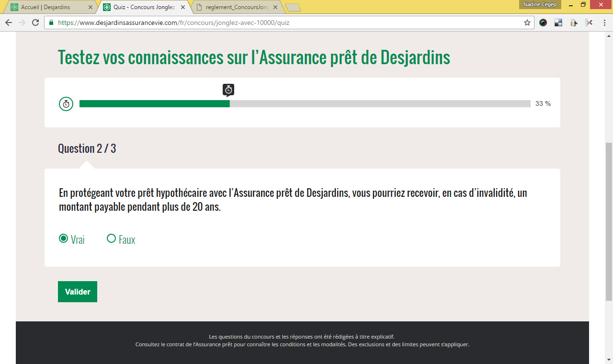The width and height of the screenshot is (613, 364).
Task: Click the lock-and-key extension icon
Action: (x=574, y=23)
